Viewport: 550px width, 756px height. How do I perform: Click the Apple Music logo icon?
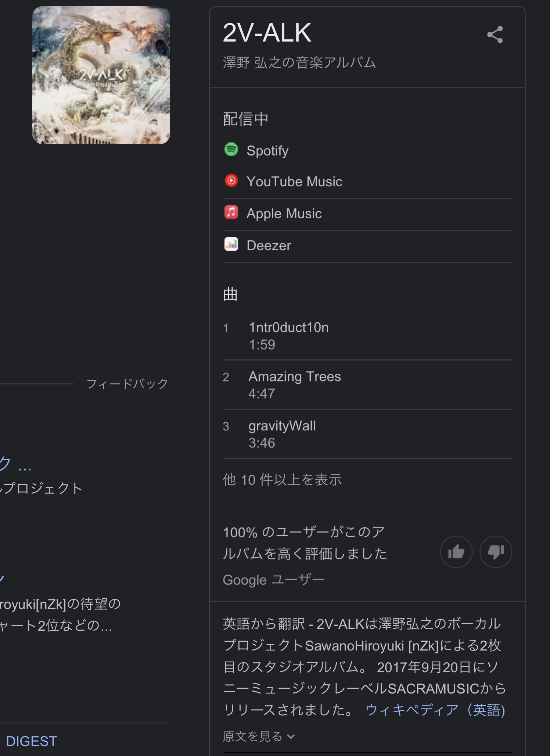[x=231, y=213]
